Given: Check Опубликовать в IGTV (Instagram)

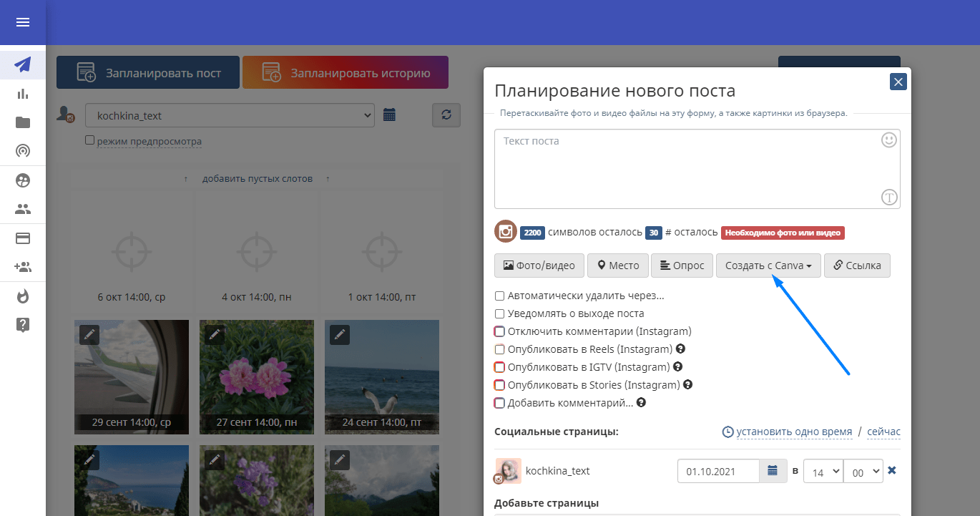Looking at the screenshot, I should tap(499, 367).
